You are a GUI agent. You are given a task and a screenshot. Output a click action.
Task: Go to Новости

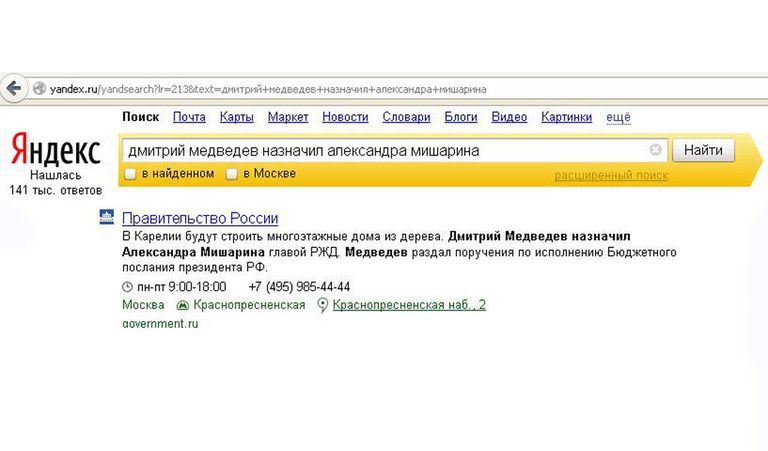(345, 117)
